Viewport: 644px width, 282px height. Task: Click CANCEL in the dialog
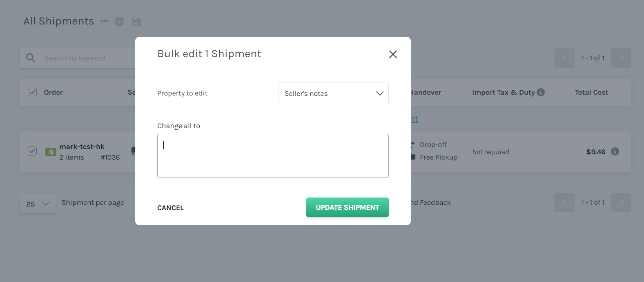170,208
